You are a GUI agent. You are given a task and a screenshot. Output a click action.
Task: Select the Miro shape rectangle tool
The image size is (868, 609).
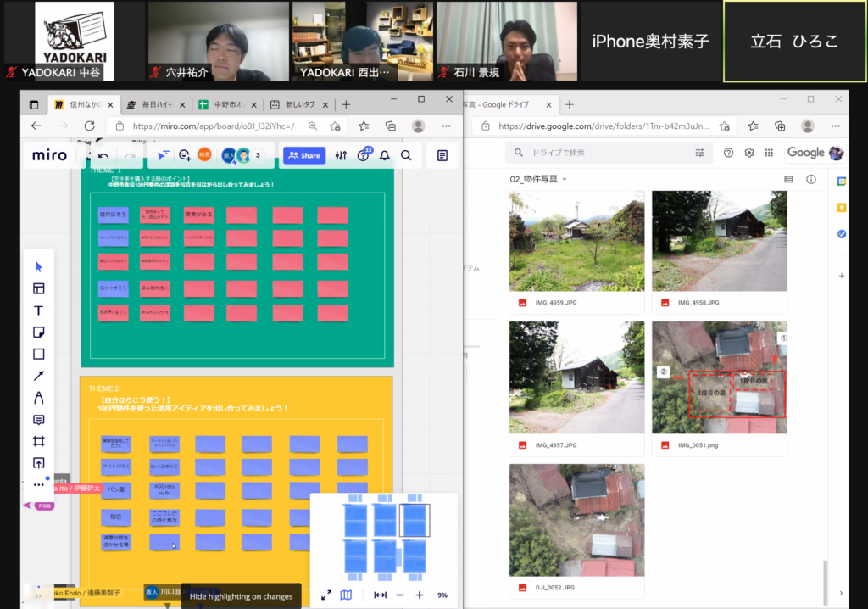coord(39,354)
